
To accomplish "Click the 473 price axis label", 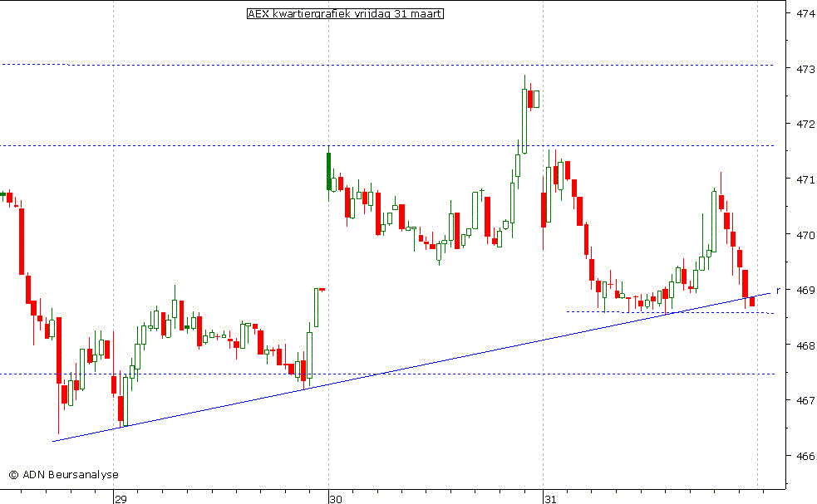I will (805, 69).
